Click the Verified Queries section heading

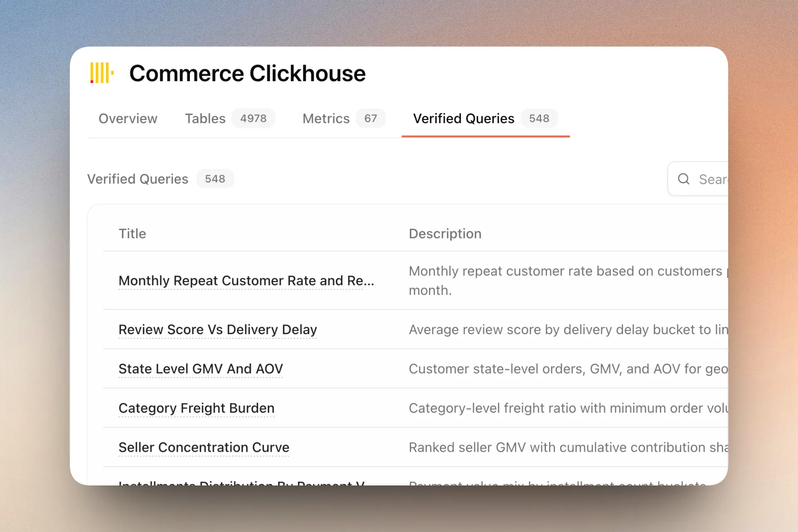coord(138,179)
